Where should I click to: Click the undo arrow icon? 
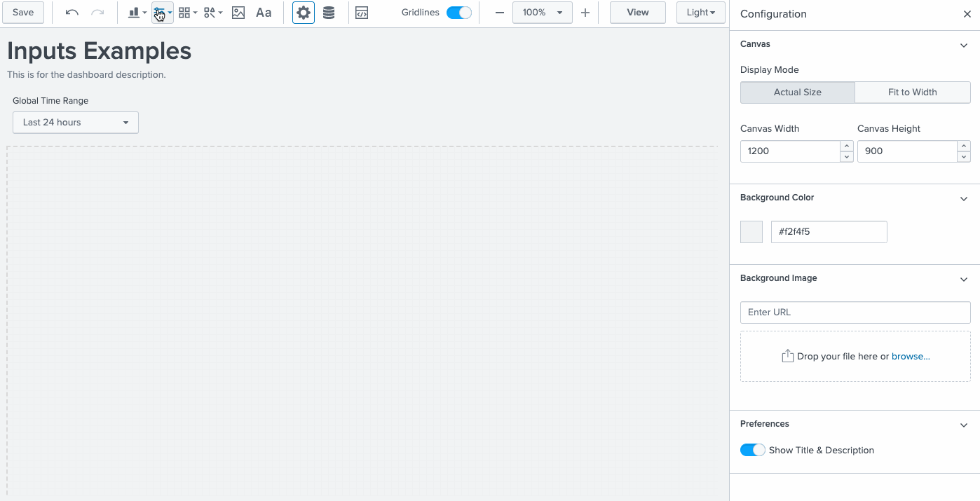72,13
